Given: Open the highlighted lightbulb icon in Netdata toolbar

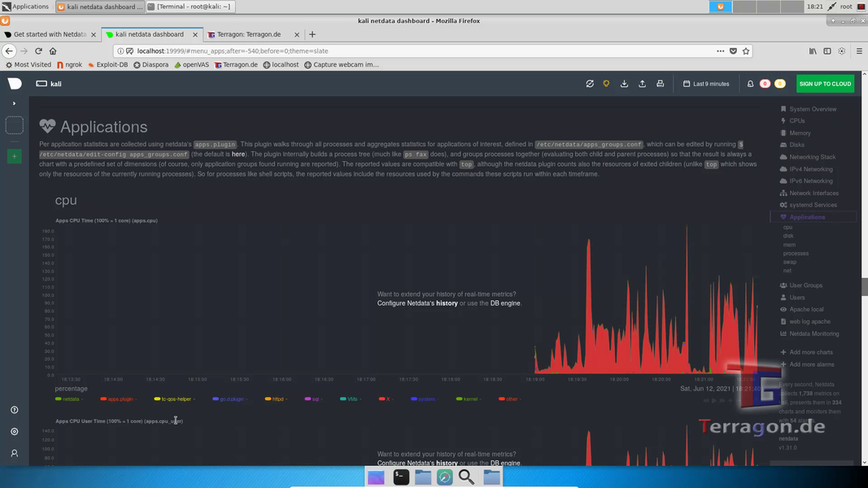Looking at the screenshot, I should tap(606, 84).
